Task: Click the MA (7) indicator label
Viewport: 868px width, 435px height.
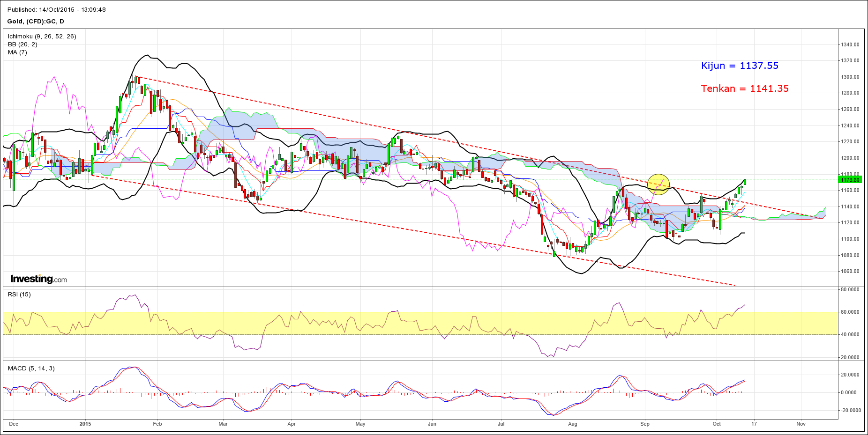Action: pyautogui.click(x=17, y=52)
